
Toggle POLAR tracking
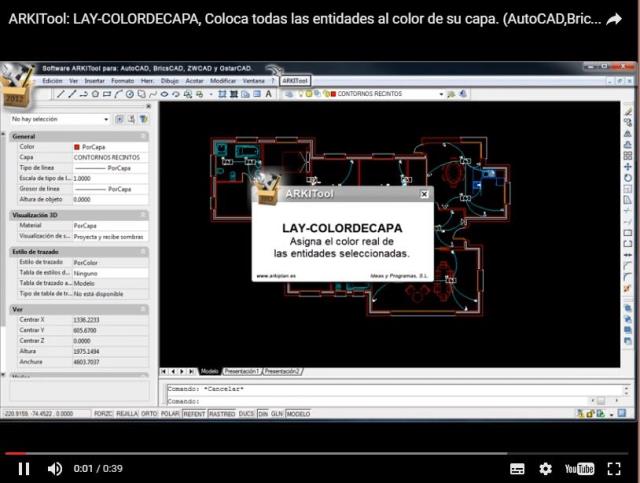tap(170, 414)
